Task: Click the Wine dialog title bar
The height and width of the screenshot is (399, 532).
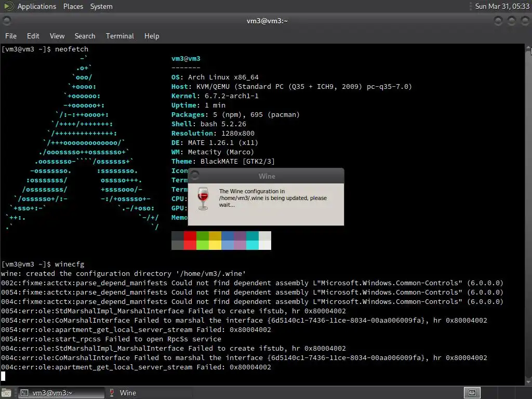Action: 267,176
